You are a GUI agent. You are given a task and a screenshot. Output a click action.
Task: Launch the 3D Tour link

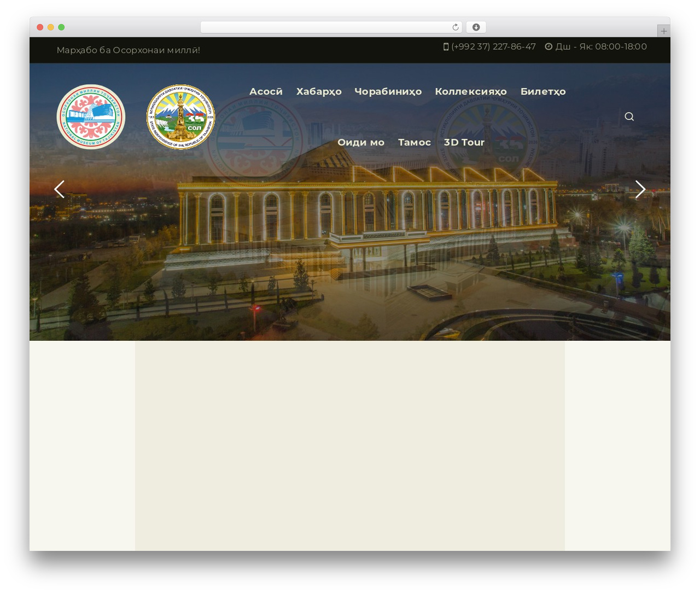pos(464,142)
